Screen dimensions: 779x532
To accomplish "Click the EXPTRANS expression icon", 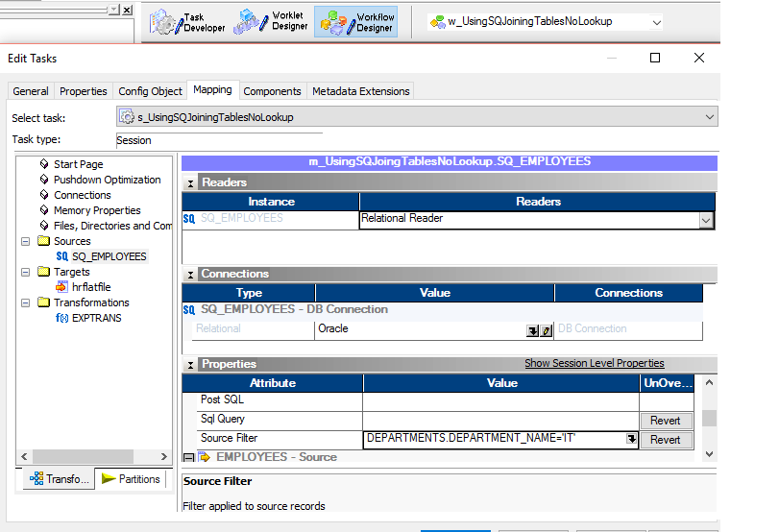I will [61, 318].
